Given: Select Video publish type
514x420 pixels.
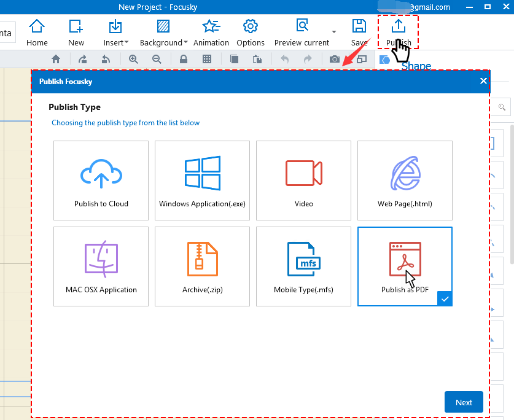Looking at the screenshot, I should click(303, 181).
